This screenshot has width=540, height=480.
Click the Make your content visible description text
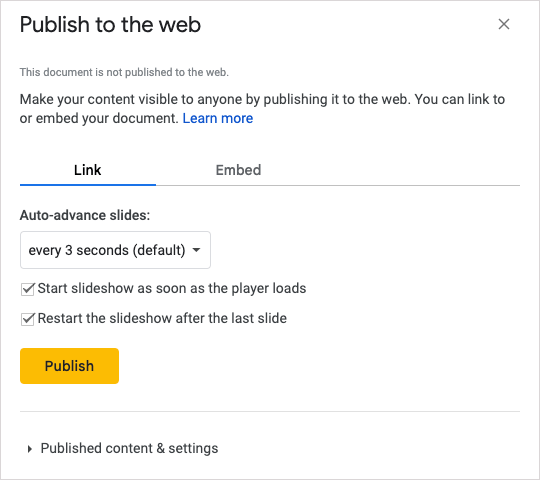coord(262,109)
